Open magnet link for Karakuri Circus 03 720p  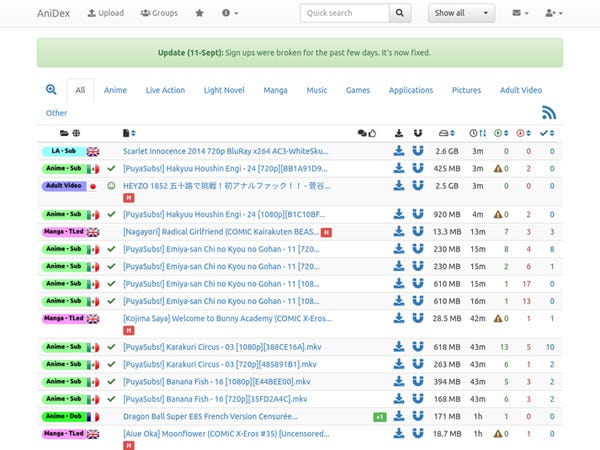[418, 364]
